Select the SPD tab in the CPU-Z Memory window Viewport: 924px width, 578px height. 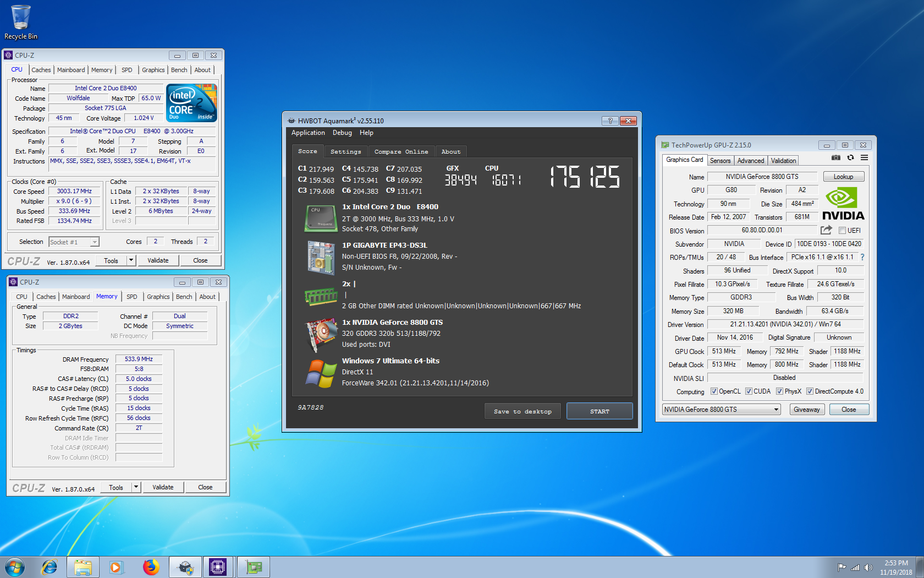pyautogui.click(x=132, y=297)
